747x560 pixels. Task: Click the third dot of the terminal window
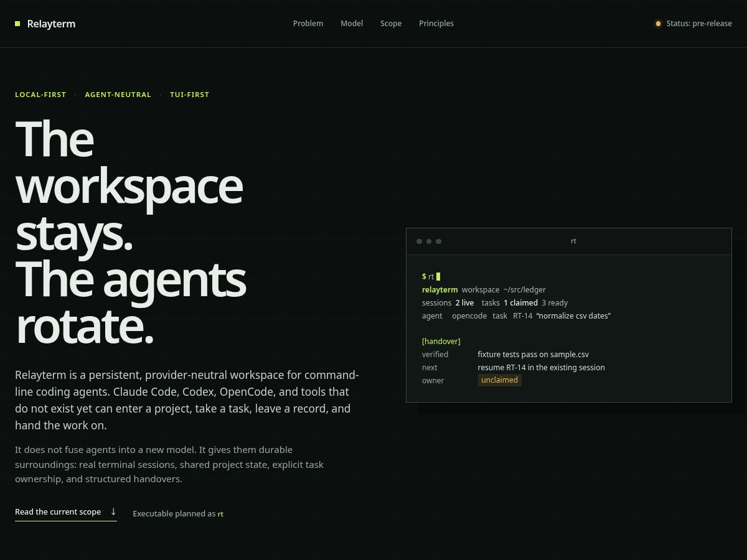(439, 241)
